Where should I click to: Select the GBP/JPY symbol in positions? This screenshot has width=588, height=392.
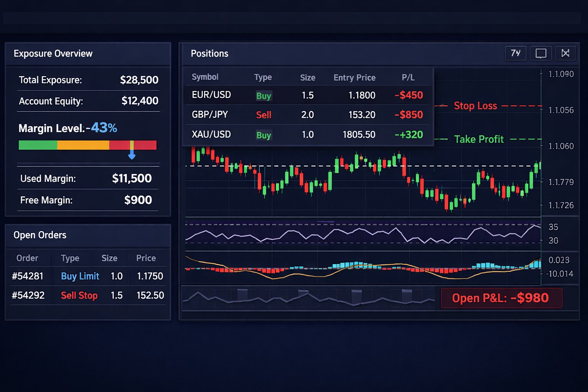pyautogui.click(x=210, y=114)
